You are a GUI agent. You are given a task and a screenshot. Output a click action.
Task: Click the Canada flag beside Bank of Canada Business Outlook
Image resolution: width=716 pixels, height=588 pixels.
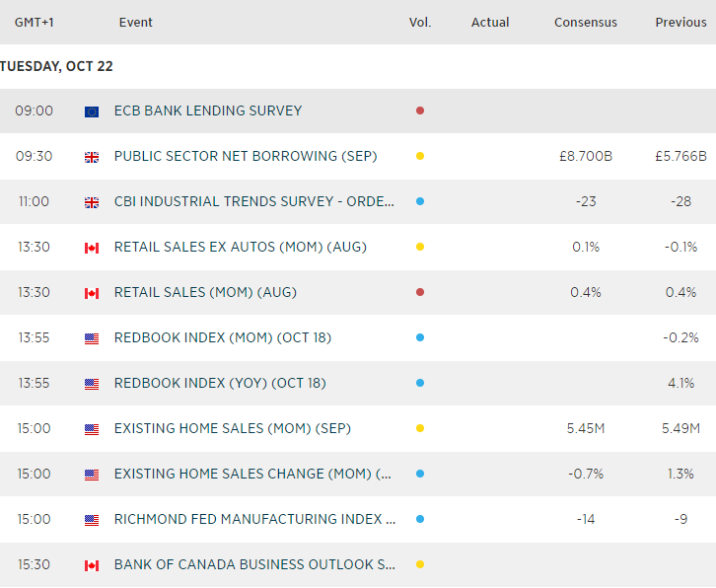pyautogui.click(x=92, y=565)
